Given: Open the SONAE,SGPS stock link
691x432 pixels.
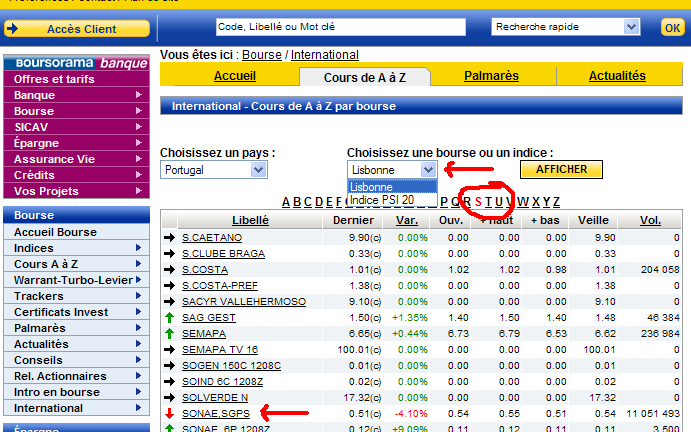Looking at the screenshot, I should 216,413.
